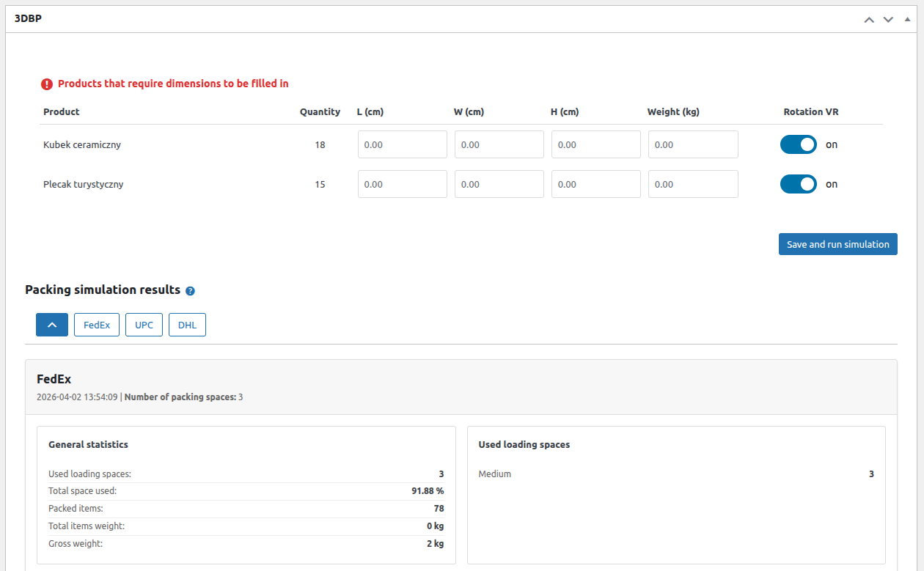This screenshot has height=571, width=924.
Task: Click the red warning icon next to products message
Action: (x=46, y=84)
